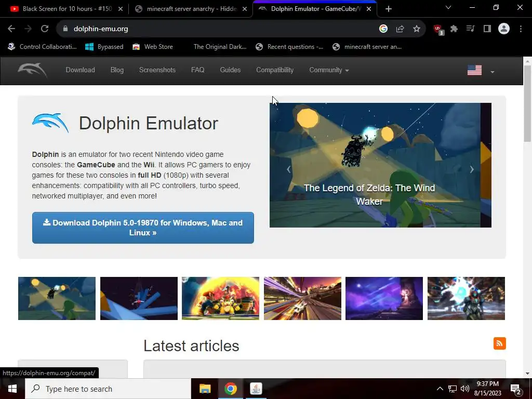Open the Chrome profile avatar
The width and height of the screenshot is (532, 399).
pos(504,29)
